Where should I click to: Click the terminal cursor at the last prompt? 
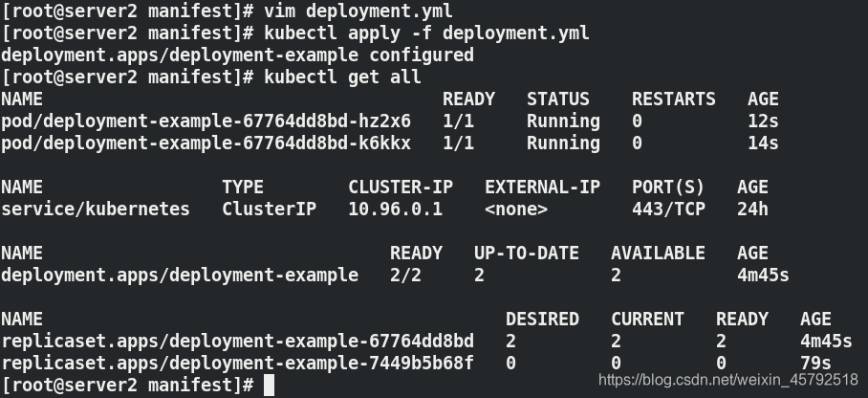tap(269, 386)
